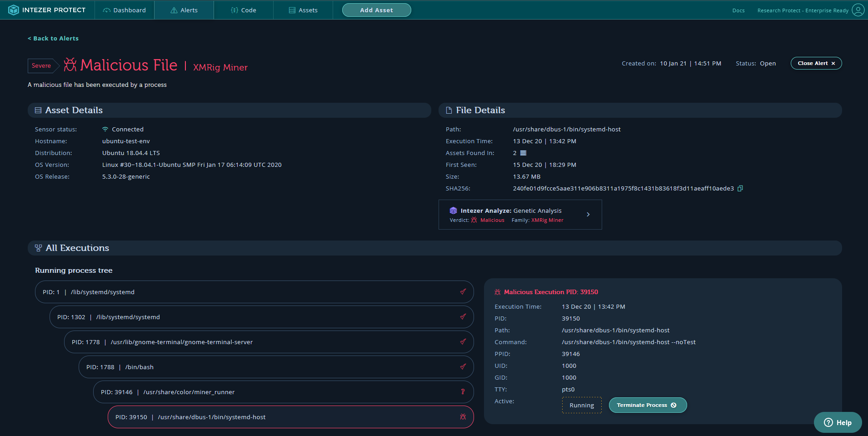Click the Intezer Protect logo icon
Viewport: 868px width, 436px height.
14,10
